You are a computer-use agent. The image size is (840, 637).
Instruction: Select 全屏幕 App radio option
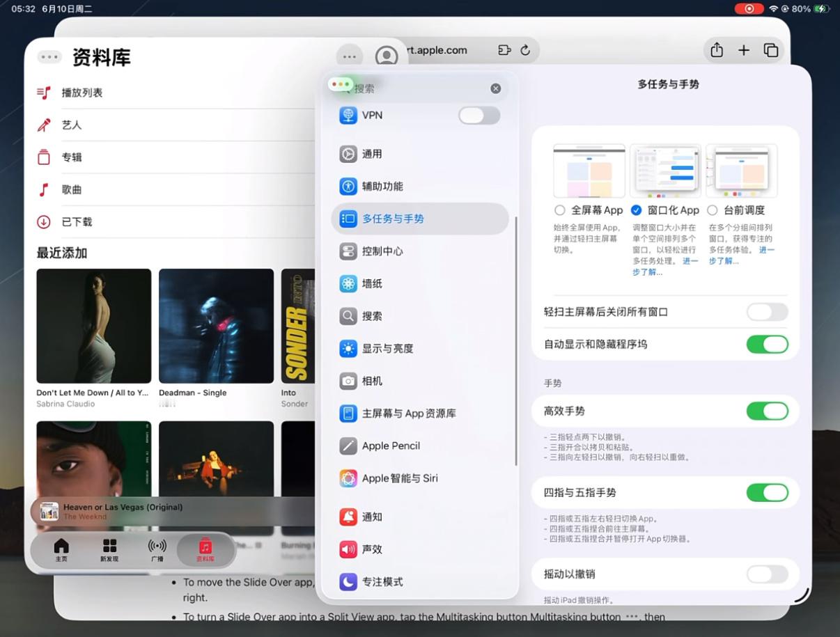559,210
